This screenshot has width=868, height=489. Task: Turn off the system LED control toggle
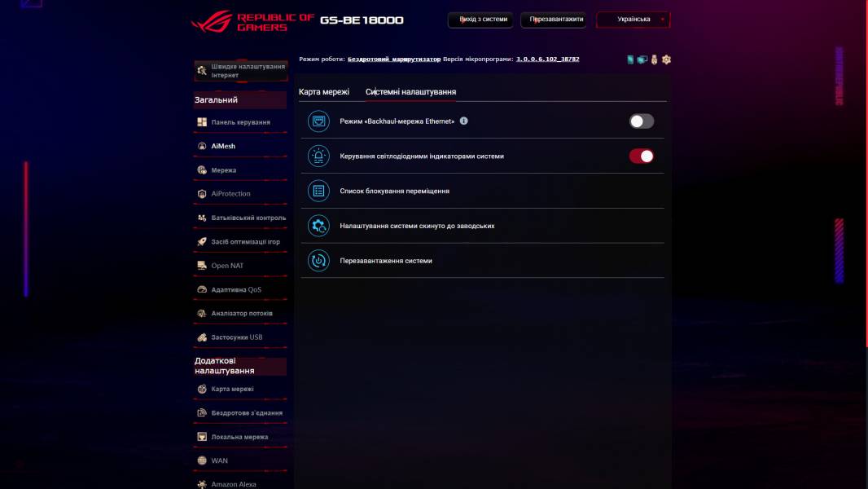641,155
